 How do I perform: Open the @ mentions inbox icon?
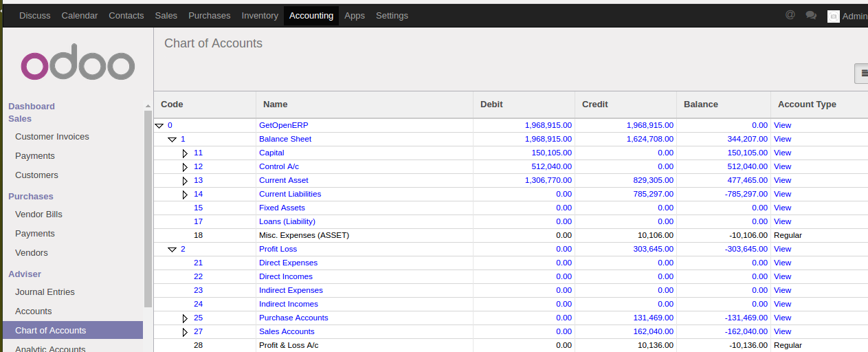pos(790,15)
